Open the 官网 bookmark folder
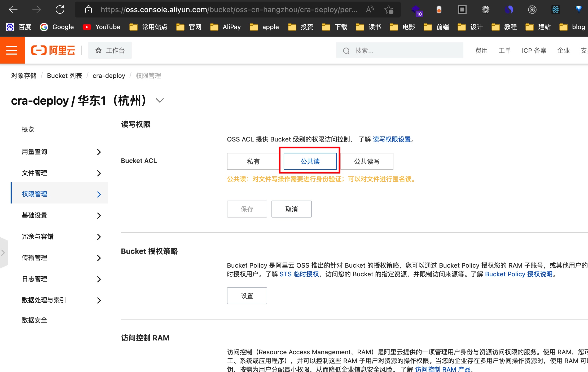588x372 pixels. coord(189,27)
